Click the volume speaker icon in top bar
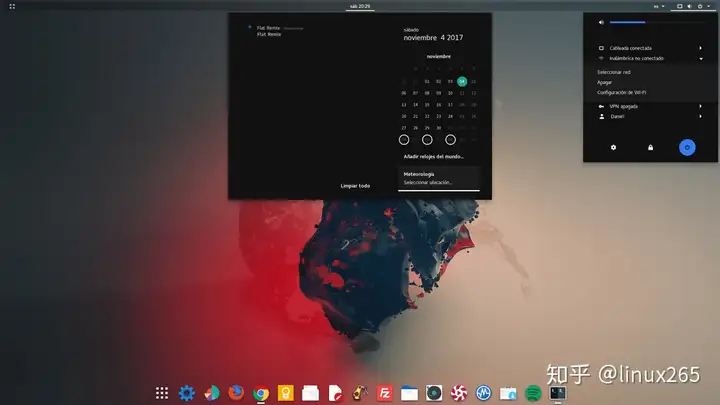The image size is (720, 405). [689, 6]
